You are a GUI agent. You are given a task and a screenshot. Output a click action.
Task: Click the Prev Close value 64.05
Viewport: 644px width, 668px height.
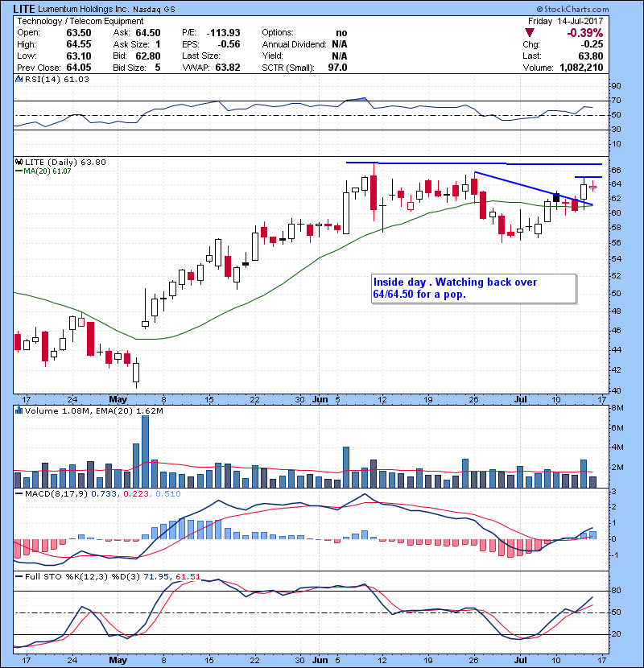pyautogui.click(x=78, y=68)
